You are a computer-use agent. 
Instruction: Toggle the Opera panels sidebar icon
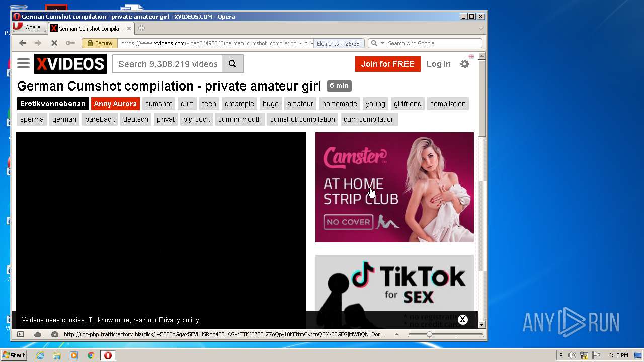pos(21,334)
